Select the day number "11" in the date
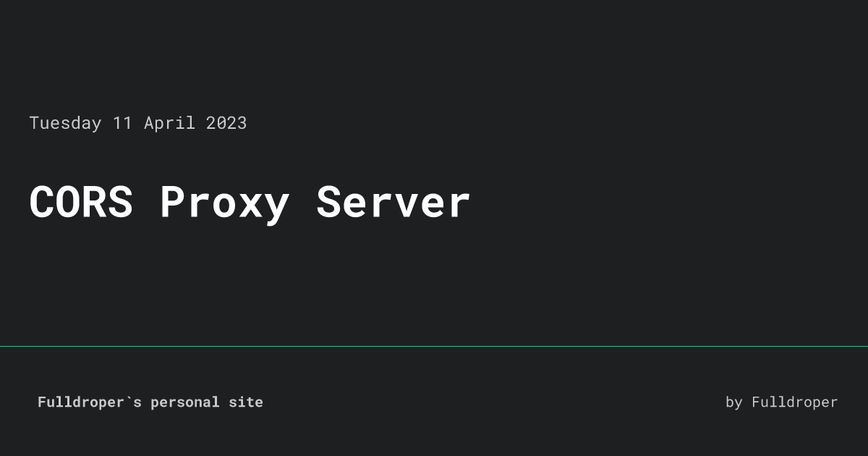Screen dimensions: 868x456 click(123, 123)
